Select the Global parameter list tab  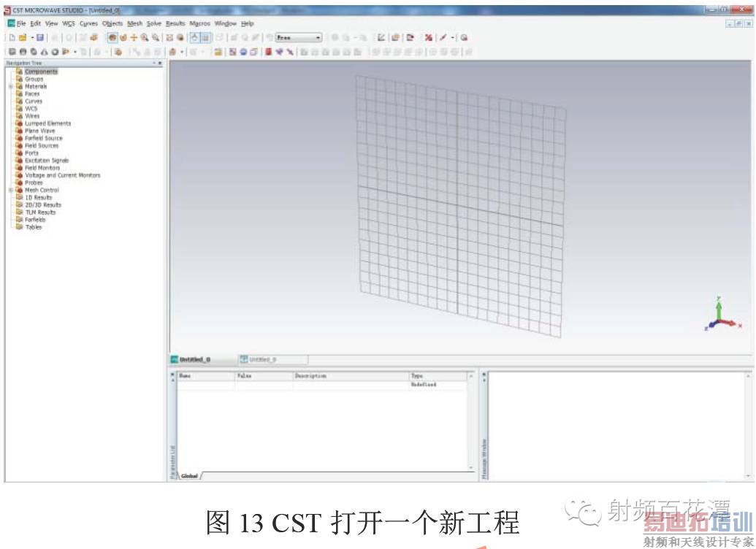[x=189, y=476]
